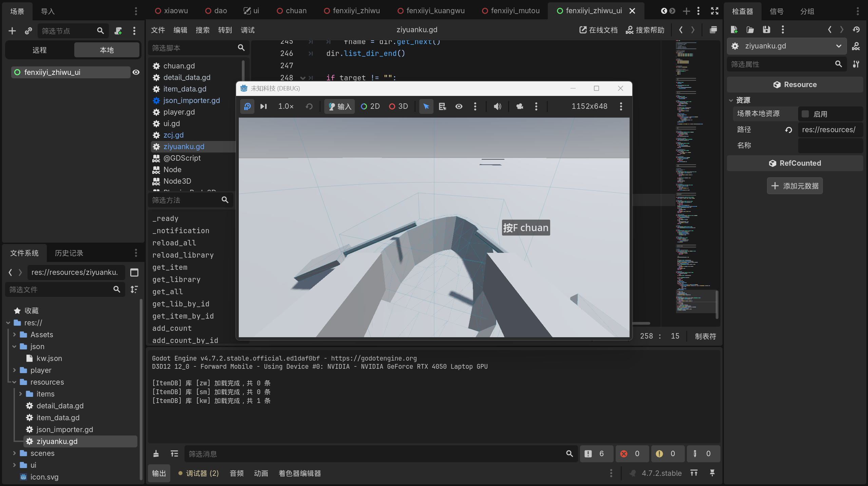Screen dimensions: 868x486
Task: Click the next frame step button
Action: (x=264, y=106)
